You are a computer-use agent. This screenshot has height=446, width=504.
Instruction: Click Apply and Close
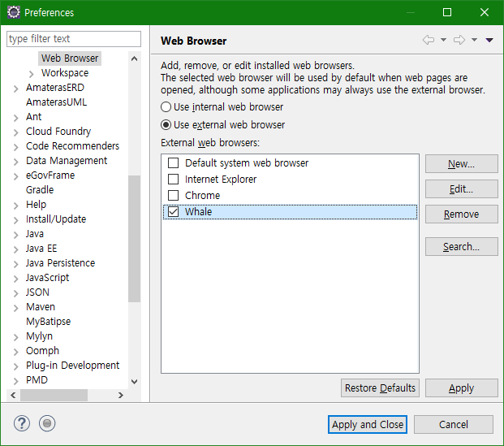(x=368, y=424)
